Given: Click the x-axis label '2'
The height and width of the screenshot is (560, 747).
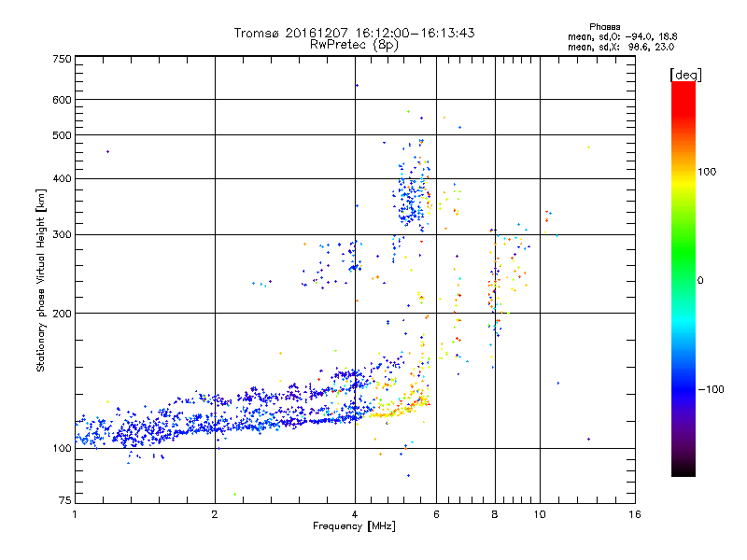Looking at the screenshot, I should (x=215, y=514).
